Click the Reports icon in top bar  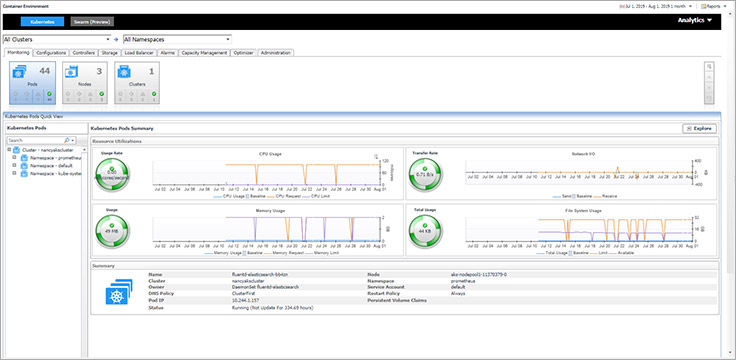704,7
